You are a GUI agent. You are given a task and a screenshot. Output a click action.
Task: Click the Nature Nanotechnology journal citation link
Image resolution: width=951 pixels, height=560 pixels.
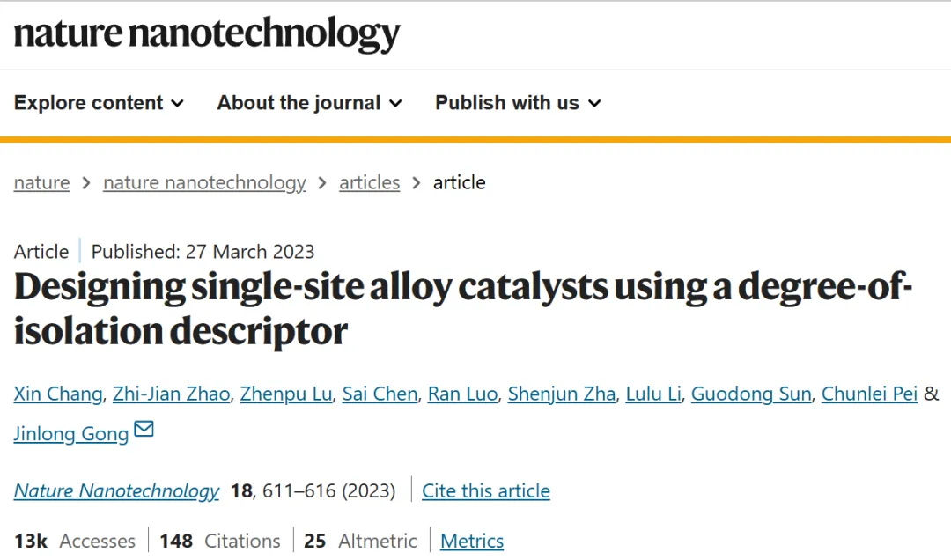[x=116, y=490]
